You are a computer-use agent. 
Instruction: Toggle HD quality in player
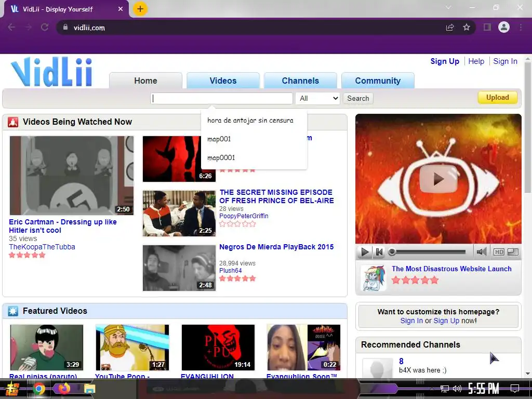pyautogui.click(x=499, y=252)
